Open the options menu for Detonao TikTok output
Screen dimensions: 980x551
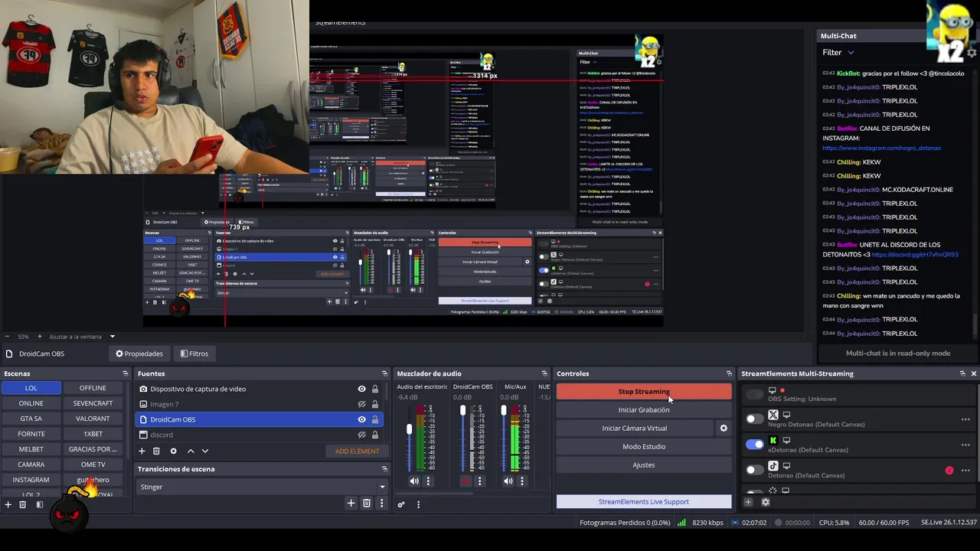click(965, 471)
